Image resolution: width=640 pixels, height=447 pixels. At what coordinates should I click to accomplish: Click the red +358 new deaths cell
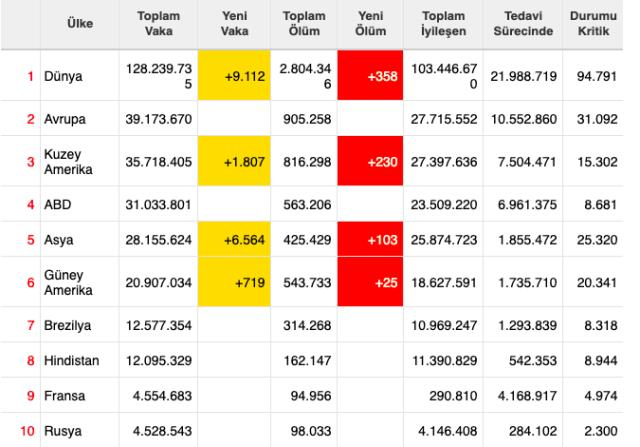click(x=370, y=76)
